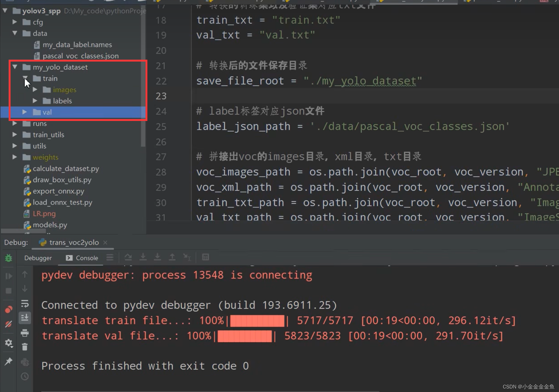Click the Step Into My Code icon
Image resolution: width=559 pixels, height=392 pixels.
pyautogui.click(x=157, y=257)
